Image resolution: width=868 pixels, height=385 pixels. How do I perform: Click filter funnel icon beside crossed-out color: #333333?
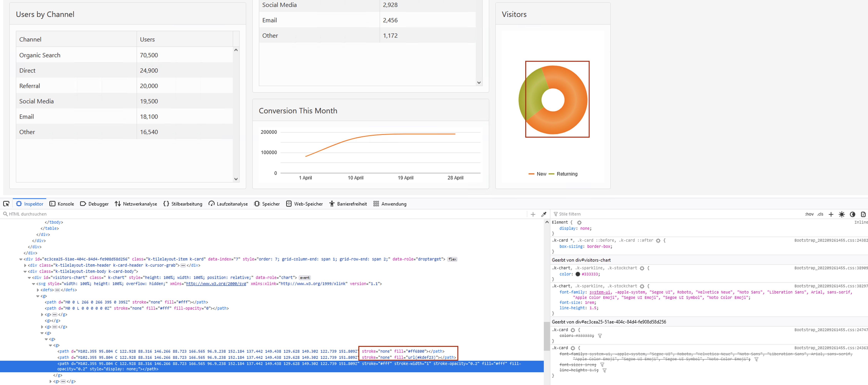[600, 335]
